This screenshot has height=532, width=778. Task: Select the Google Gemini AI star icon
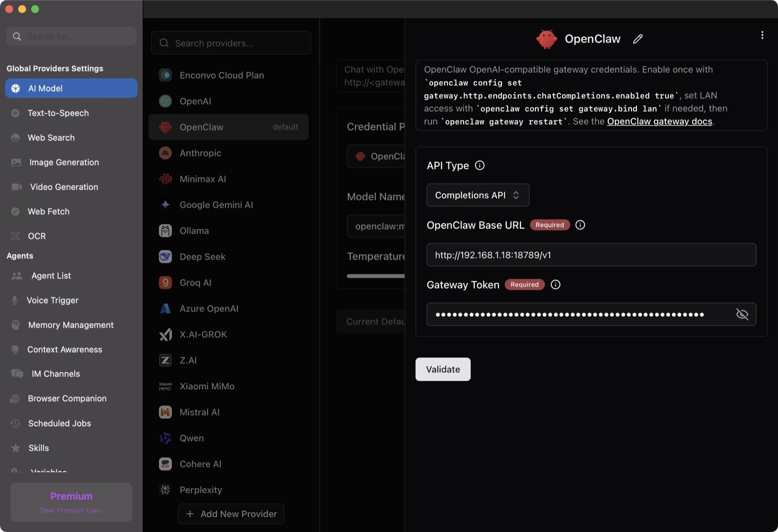(x=165, y=205)
